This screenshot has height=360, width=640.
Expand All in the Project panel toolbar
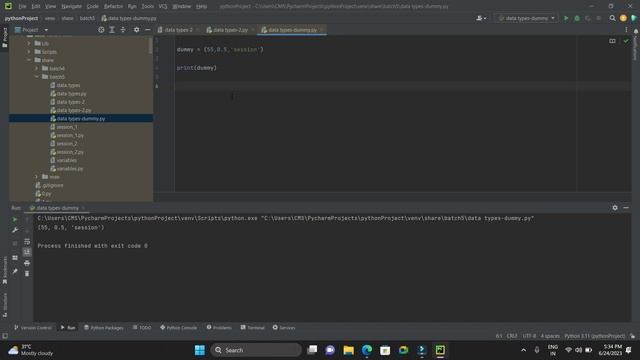click(112, 30)
